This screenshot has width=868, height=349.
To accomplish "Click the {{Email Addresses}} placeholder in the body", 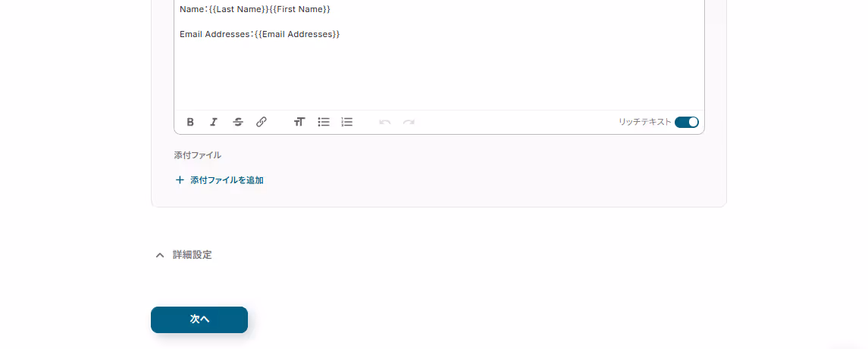I will tap(297, 34).
